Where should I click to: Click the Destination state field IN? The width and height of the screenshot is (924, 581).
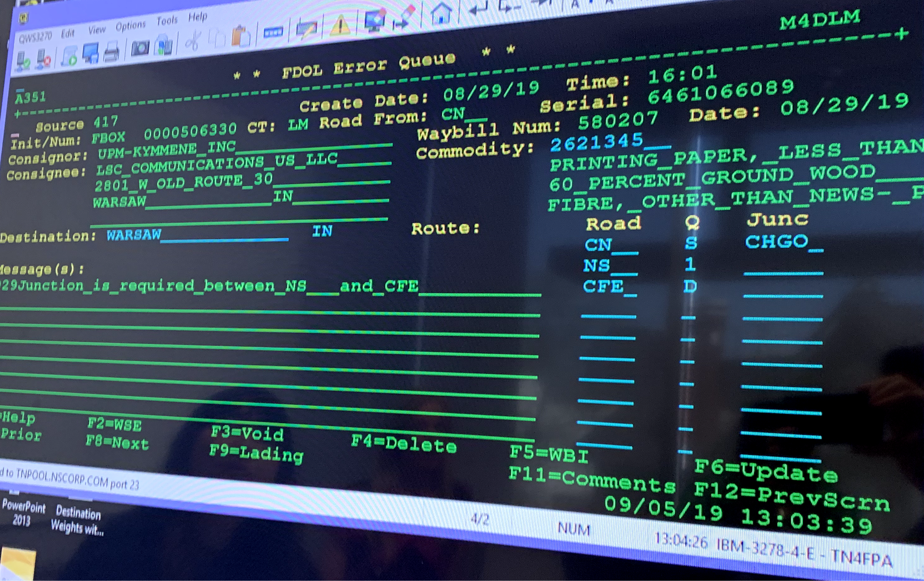322,231
